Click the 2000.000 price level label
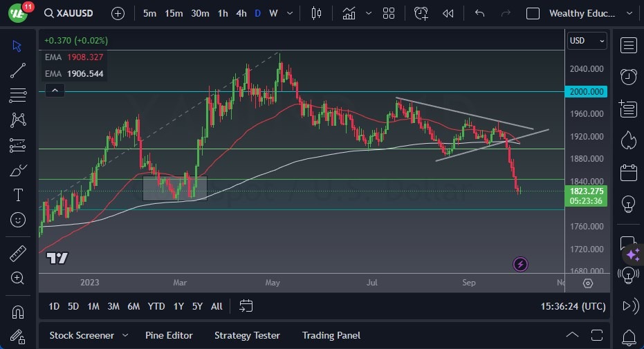This screenshot has height=349, width=644. pos(587,91)
